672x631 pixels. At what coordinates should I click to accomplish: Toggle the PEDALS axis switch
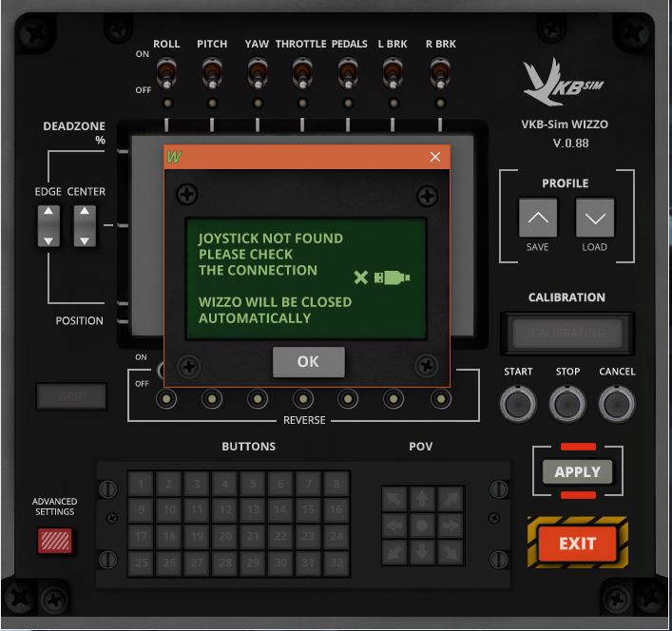point(348,74)
